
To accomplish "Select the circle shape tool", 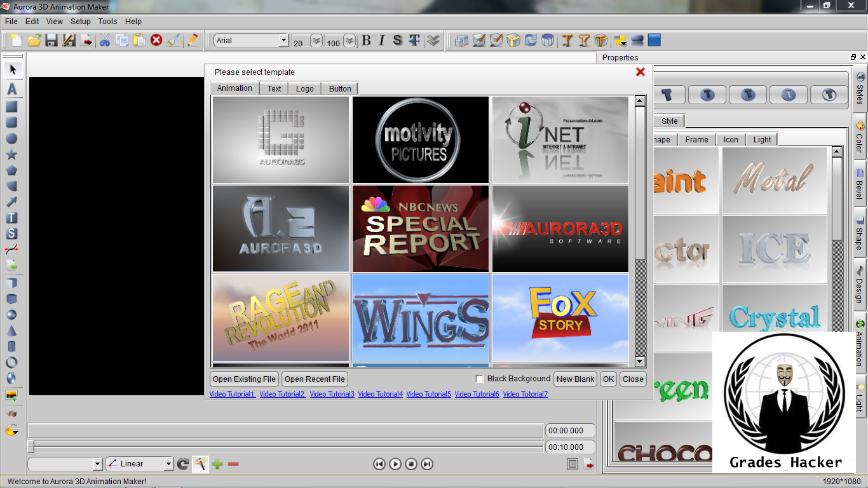I will 11,139.
